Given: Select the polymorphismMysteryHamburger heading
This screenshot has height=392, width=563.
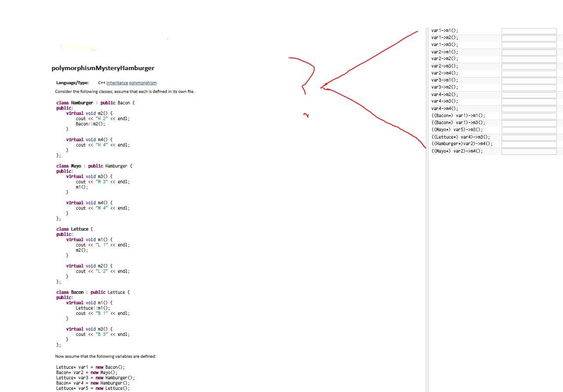Looking at the screenshot, I should click(x=103, y=68).
